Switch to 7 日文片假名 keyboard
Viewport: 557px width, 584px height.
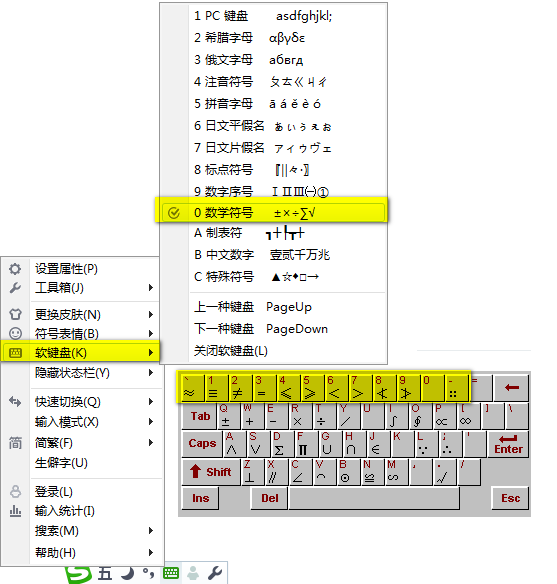[274, 148]
